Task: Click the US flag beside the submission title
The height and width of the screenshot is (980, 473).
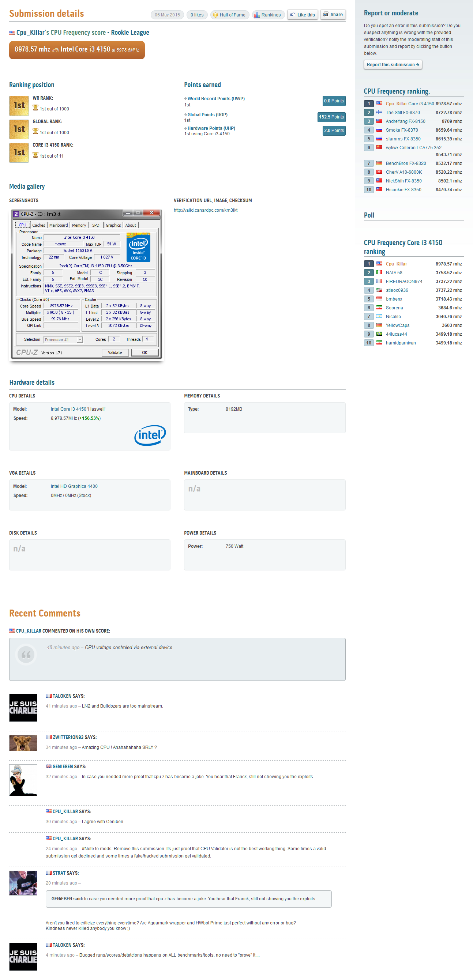Action: pyautogui.click(x=12, y=33)
